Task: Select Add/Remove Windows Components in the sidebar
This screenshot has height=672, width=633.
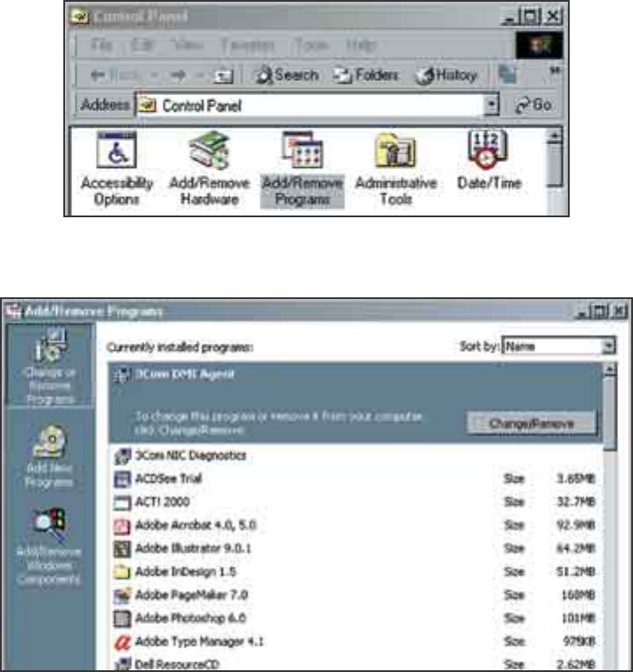Action: tap(48, 546)
